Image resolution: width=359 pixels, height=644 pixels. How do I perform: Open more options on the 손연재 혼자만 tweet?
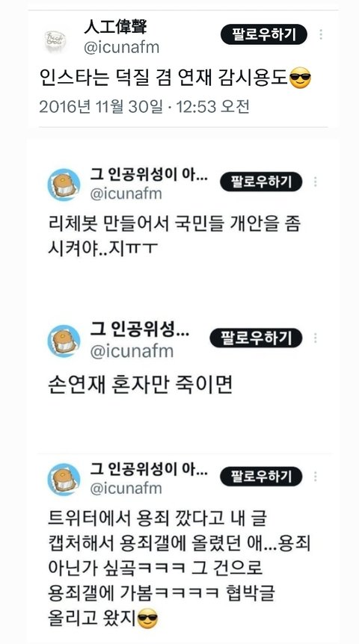tap(316, 338)
